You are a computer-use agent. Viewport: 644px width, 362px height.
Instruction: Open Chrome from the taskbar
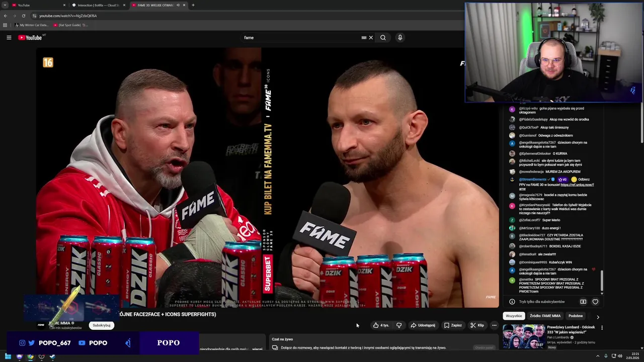click(30, 356)
